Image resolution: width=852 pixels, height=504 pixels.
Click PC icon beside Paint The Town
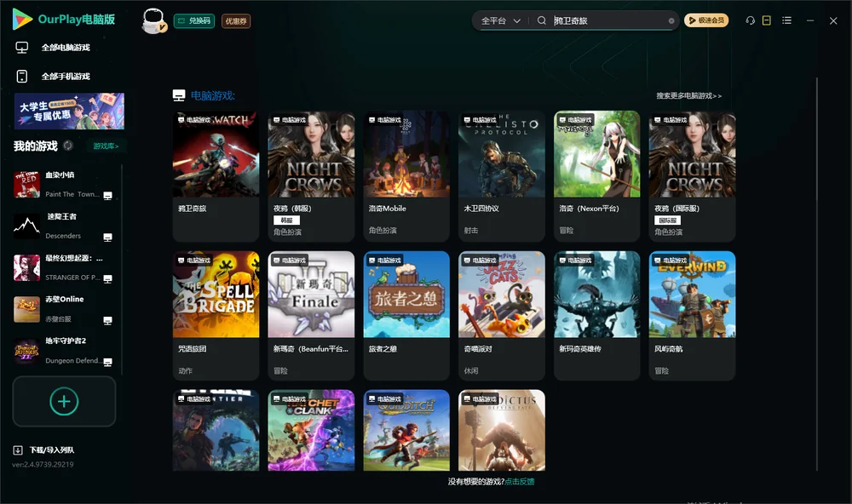click(x=107, y=196)
